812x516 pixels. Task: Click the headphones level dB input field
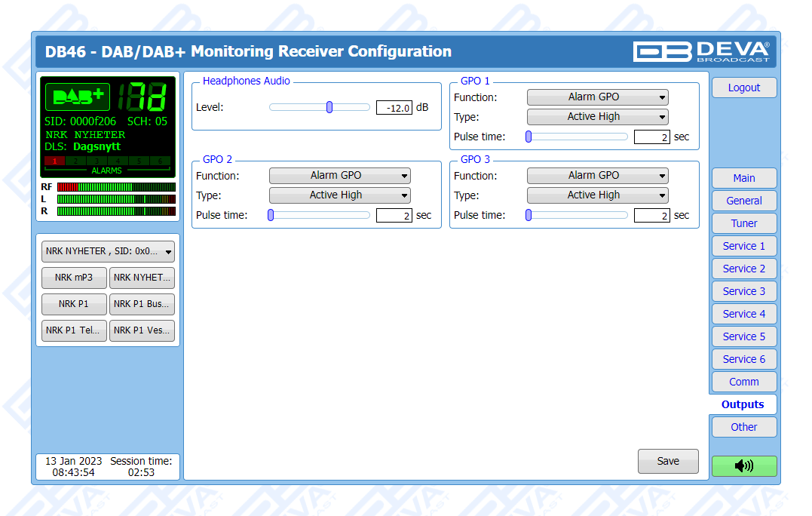(x=394, y=108)
